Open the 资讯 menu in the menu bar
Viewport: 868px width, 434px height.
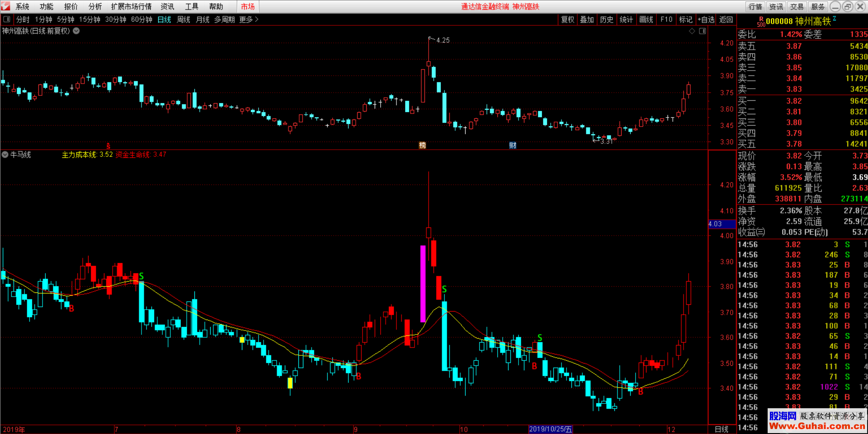point(167,6)
